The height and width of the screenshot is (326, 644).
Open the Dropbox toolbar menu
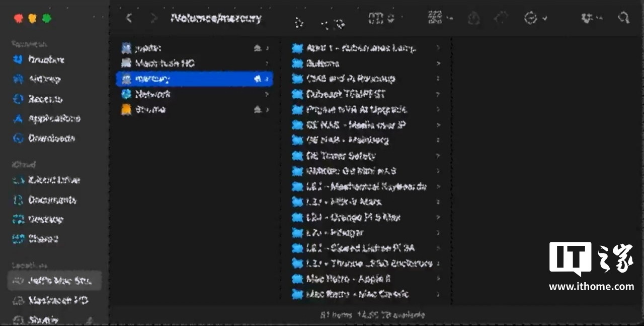click(x=592, y=19)
